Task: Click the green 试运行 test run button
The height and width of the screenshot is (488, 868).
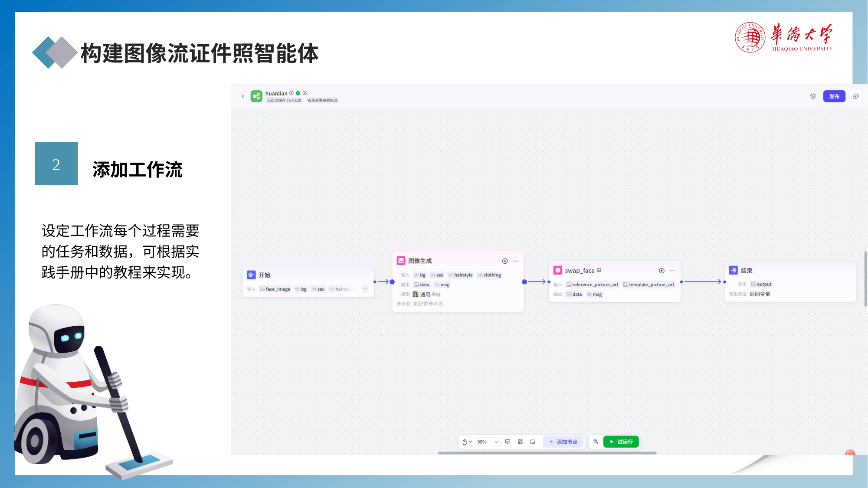Action: (x=621, y=442)
